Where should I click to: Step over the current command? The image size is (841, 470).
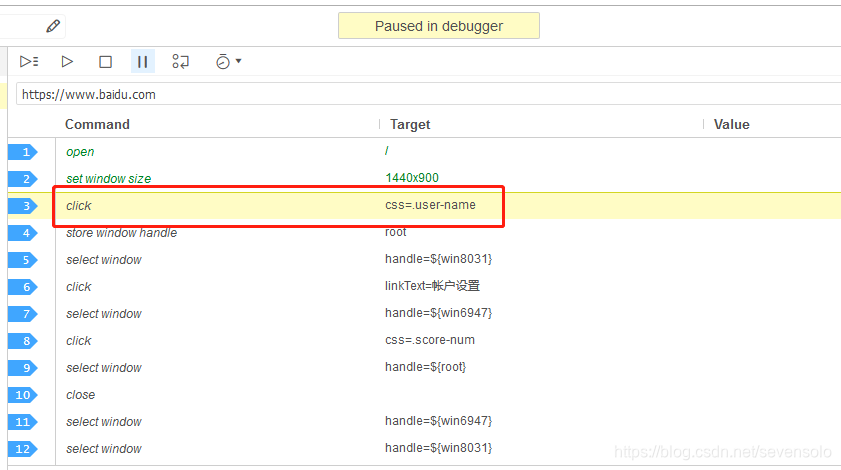point(181,62)
